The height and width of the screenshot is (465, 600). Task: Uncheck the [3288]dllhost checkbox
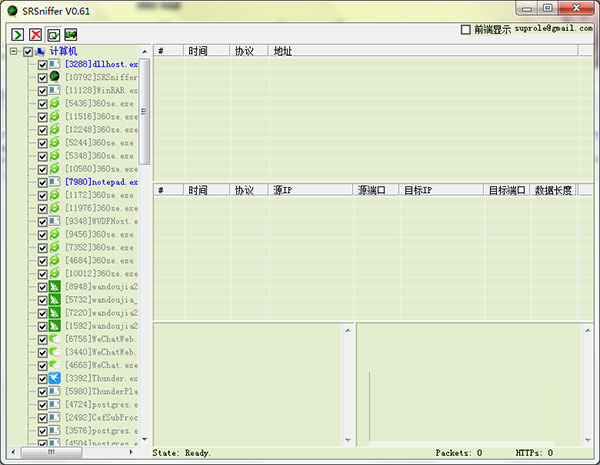click(x=42, y=65)
